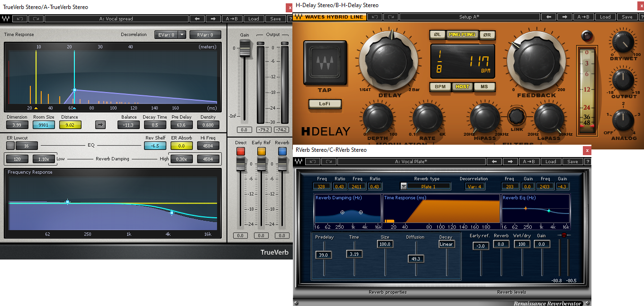Undo last change in H-Delay

375,17
